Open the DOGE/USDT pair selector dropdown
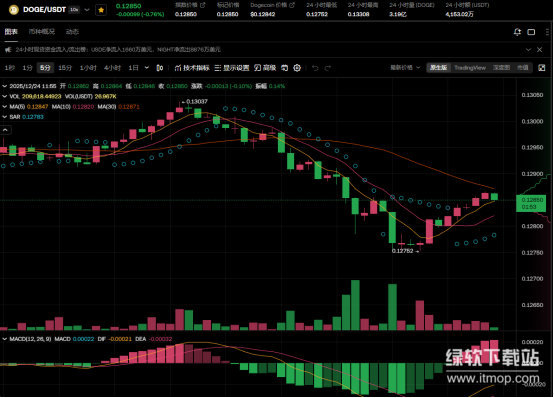554x398 pixels. 87,10
